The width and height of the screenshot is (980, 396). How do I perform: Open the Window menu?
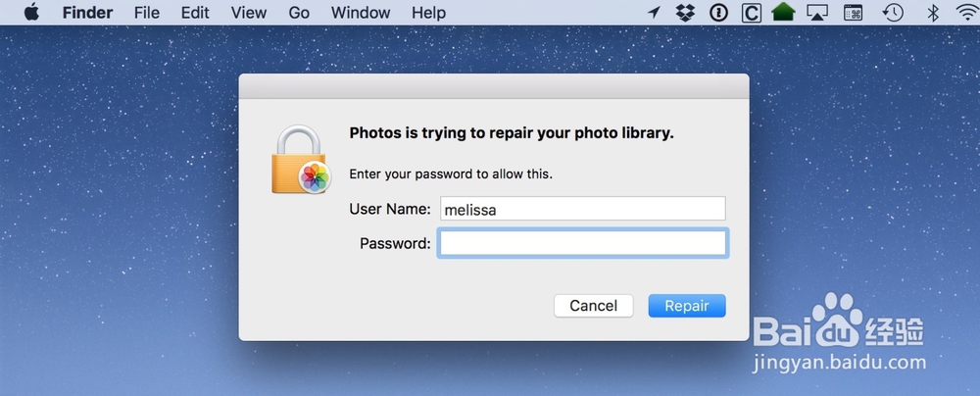click(360, 13)
